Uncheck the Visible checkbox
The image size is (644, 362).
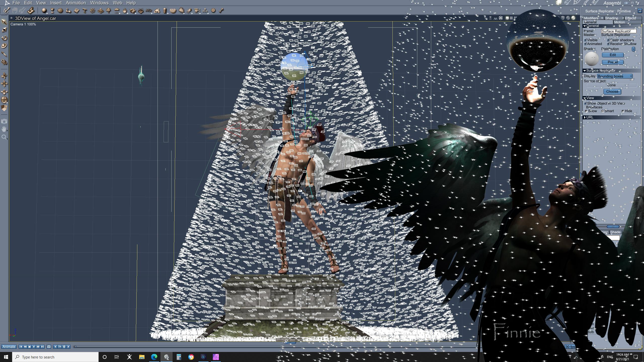coord(585,40)
